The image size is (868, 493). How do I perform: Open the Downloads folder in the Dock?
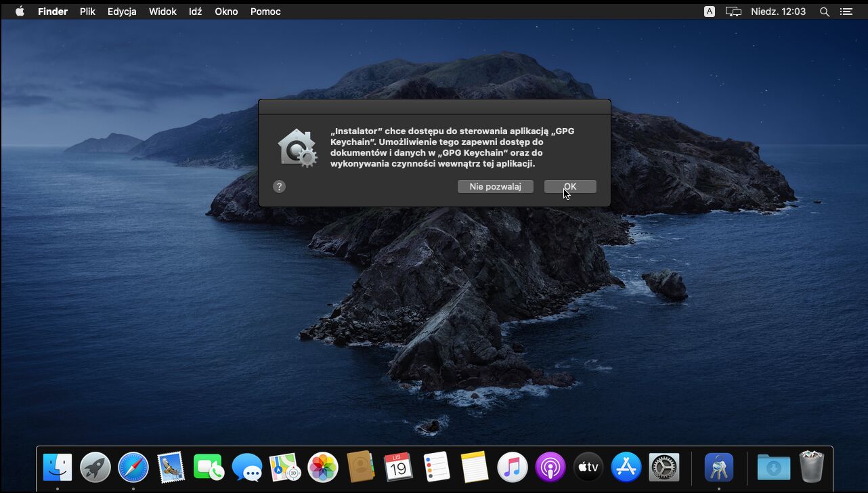point(773,467)
